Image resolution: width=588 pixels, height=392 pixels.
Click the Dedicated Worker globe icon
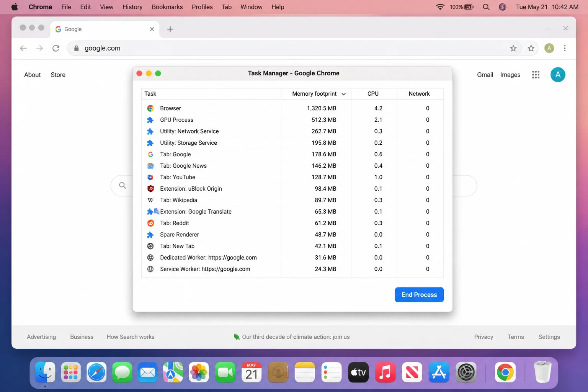pos(150,258)
